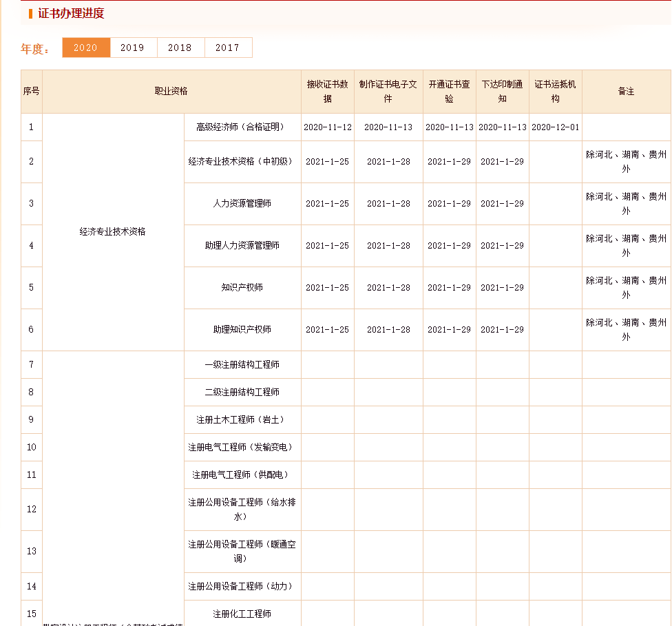Select the 注册电气工程师（发输变电）cell
This screenshot has width=672, height=626.
coord(242,447)
